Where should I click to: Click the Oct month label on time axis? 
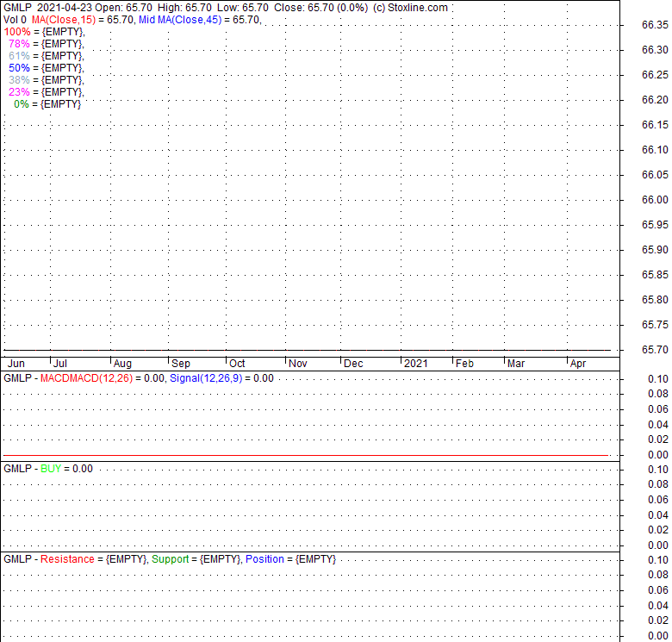click(237, 364)
